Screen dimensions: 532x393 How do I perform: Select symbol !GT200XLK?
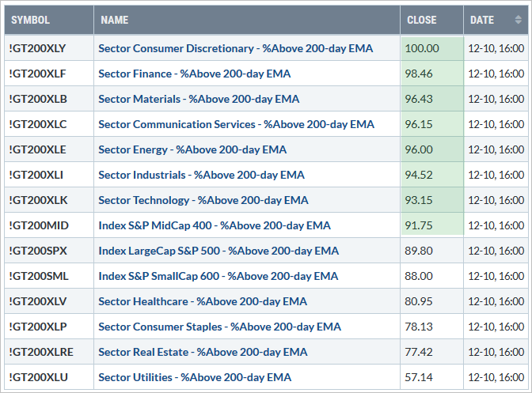point(38,200)
